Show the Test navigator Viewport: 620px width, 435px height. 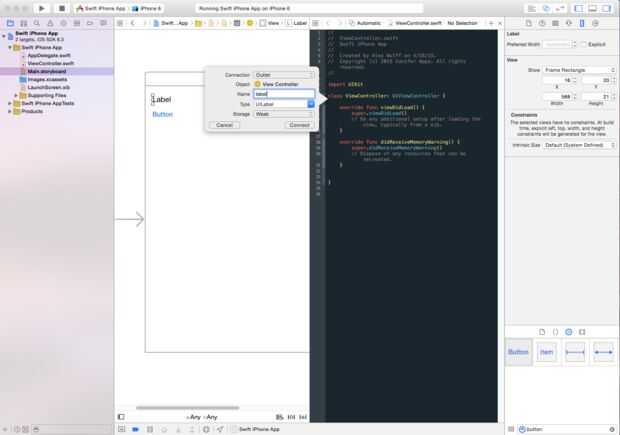click(63, 23)
